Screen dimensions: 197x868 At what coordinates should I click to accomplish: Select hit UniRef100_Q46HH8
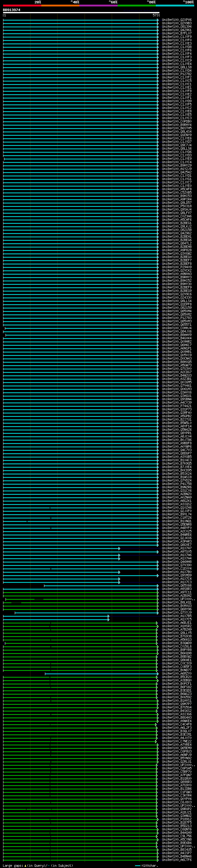[x=176, y=562]
